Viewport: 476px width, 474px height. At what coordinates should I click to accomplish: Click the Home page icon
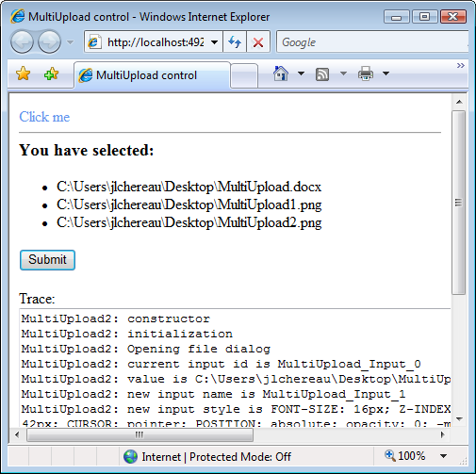[x=281, y=74]
